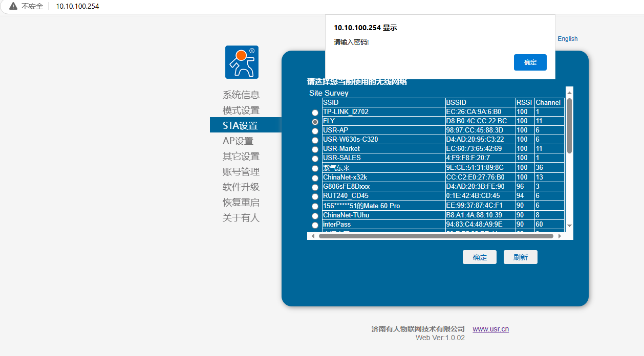This screenshot has width=644, height=356.
Task: Choose the ChinaNet-x32k radio button
Action: click(x=315, y=178)
